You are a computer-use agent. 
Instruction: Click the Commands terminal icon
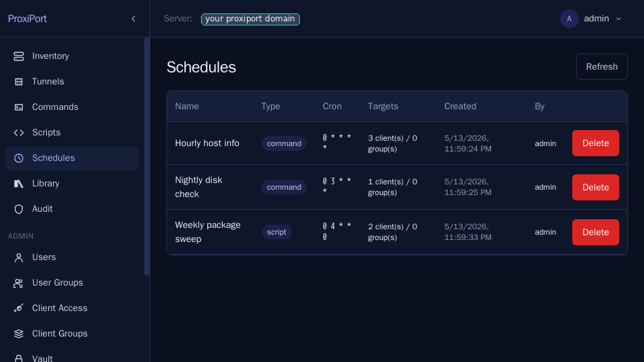[19, 107]
